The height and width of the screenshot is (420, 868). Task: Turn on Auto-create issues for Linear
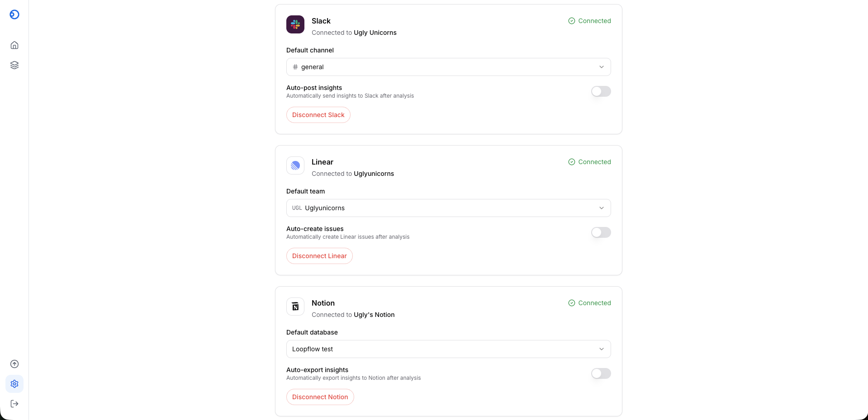coord(601,232)
